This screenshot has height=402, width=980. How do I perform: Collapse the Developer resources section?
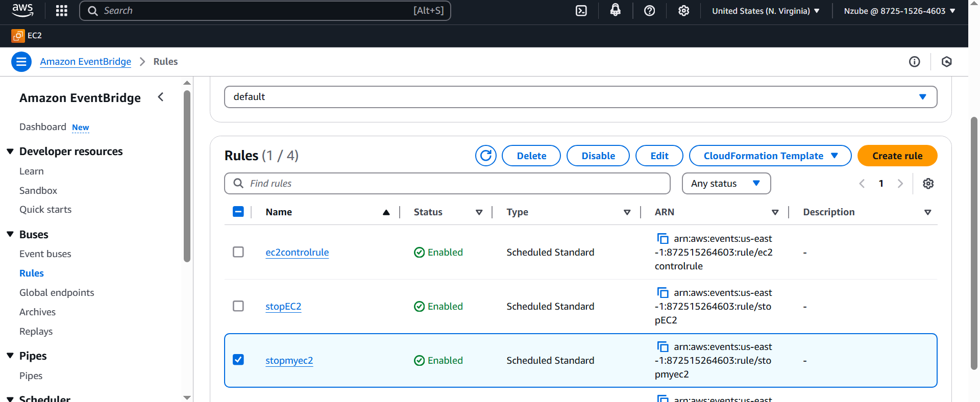tap(10, 152)
